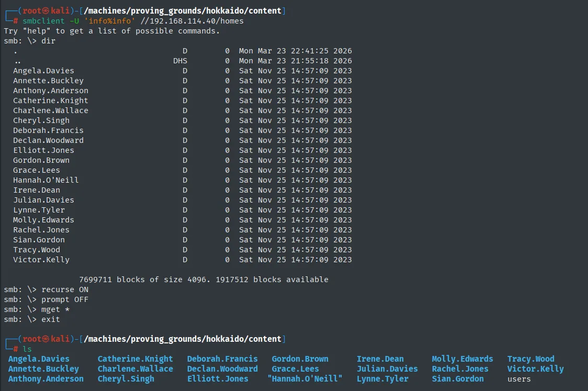Click "Victor.Kelly" in the dir listing
This screenshot has width=588, height=391.
coord(41,260)
